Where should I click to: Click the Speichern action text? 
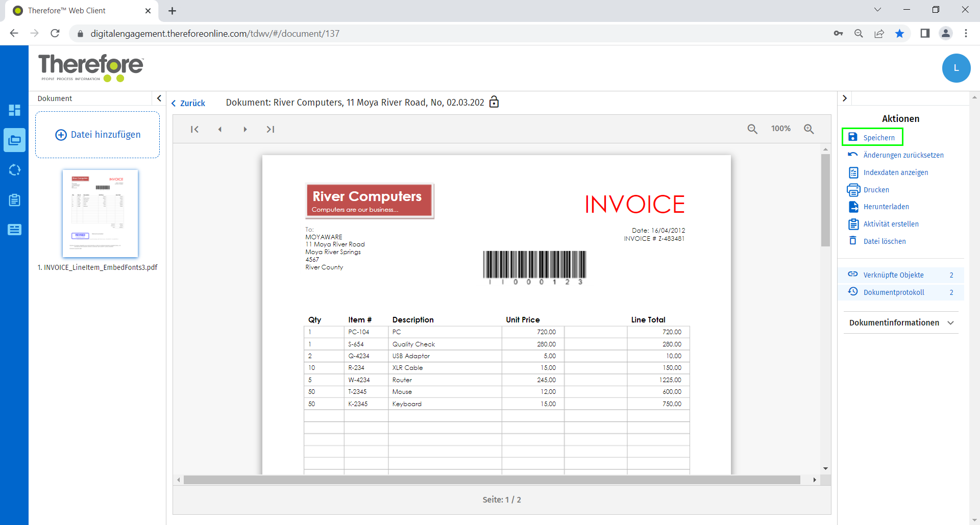point(878,138)
